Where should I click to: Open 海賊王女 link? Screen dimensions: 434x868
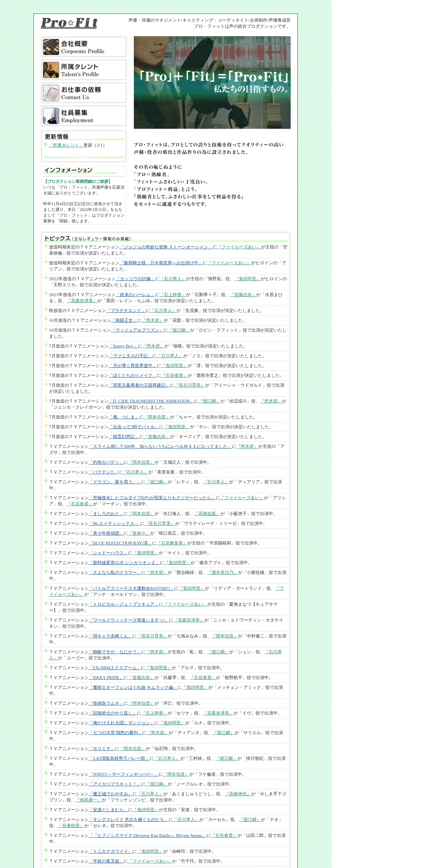tap(124, 320)
